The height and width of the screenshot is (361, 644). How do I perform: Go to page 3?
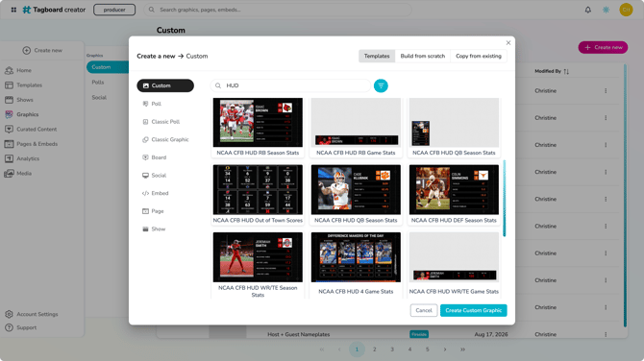[392, 349]
